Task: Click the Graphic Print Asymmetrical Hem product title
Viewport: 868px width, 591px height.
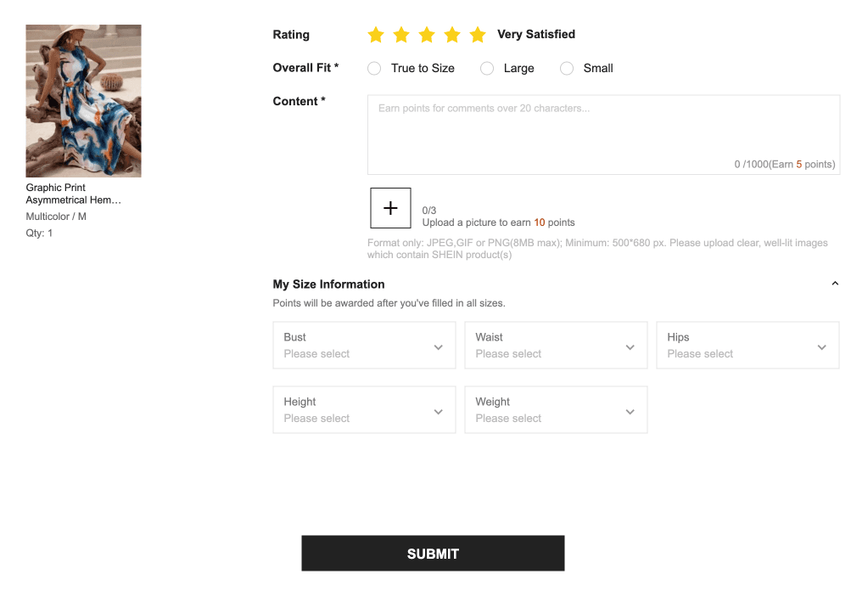Action: point(73,194)
